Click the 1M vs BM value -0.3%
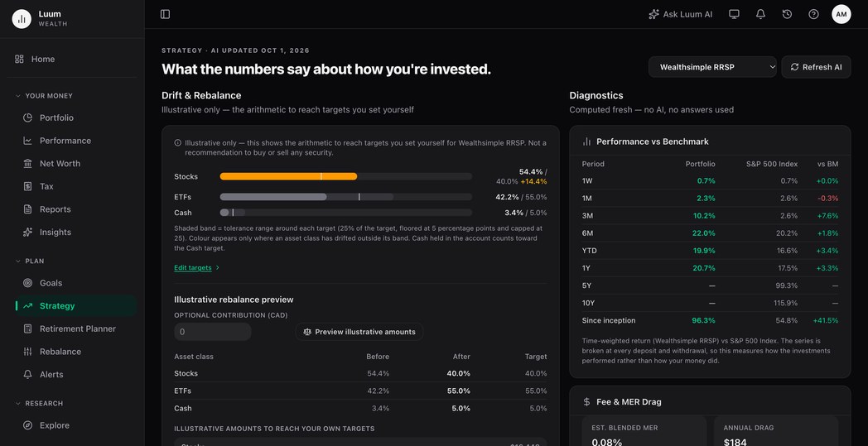Image resolution: width=868 pixels, height=446 pixels. click(829, 198)
